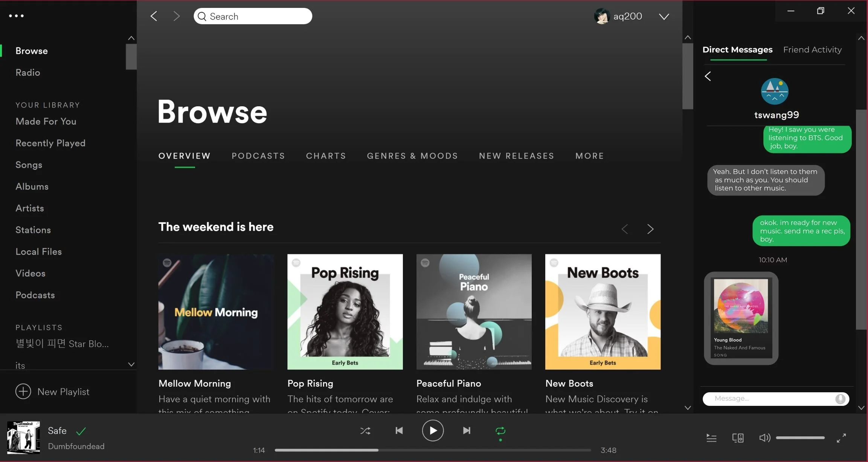This screenshot has width=868, height=462.
Task: Click the queue icon in the player bar
Action: point(711,438)
